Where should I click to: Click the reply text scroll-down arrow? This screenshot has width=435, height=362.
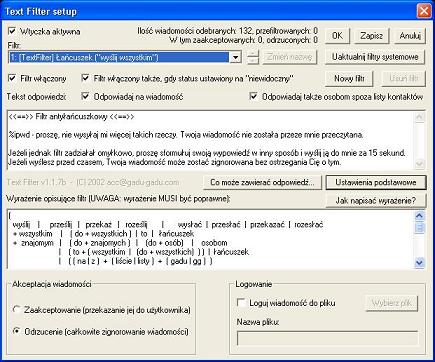(419, 163)
